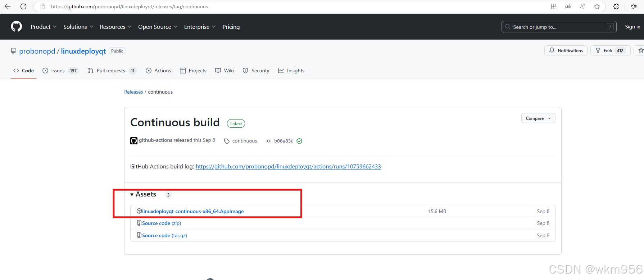Expand the Enterprise menu
Image resolution: width=644 pixels, height=280 pixels.
tap(200, 27)
